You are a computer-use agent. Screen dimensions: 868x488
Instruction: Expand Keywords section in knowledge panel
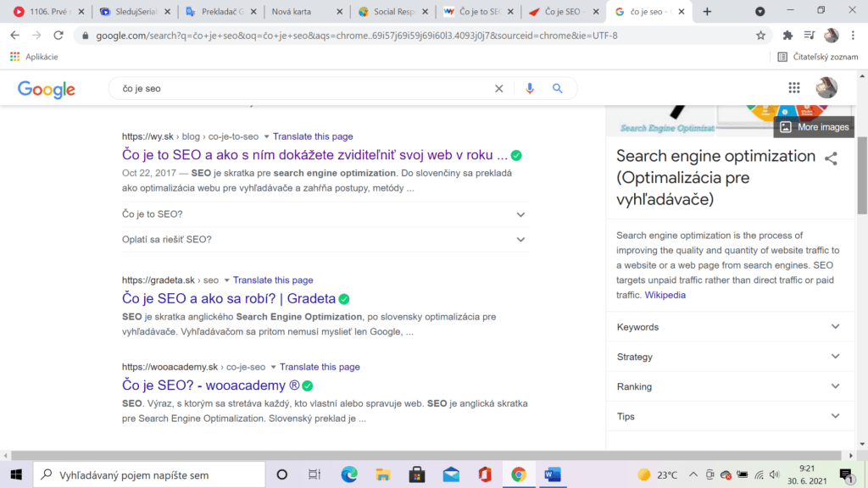pyautogui.click(x=728, y=327)
